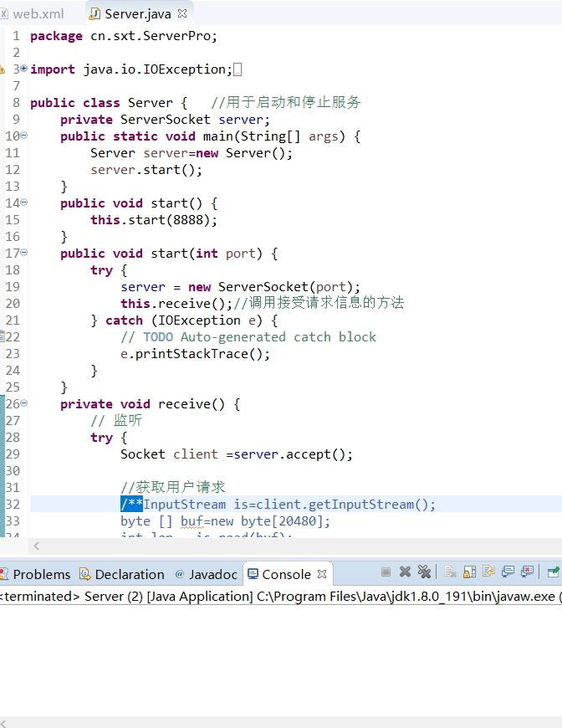
Task: Click Clear Console icon
Action: [x=450, y=572]
